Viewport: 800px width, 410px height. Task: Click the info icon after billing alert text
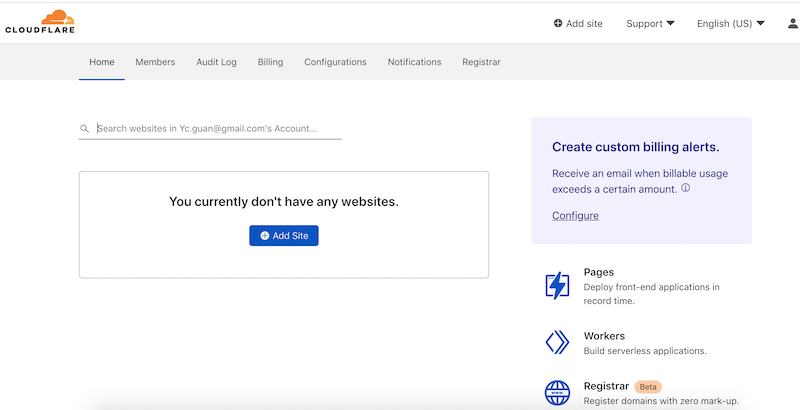point(686,188)
